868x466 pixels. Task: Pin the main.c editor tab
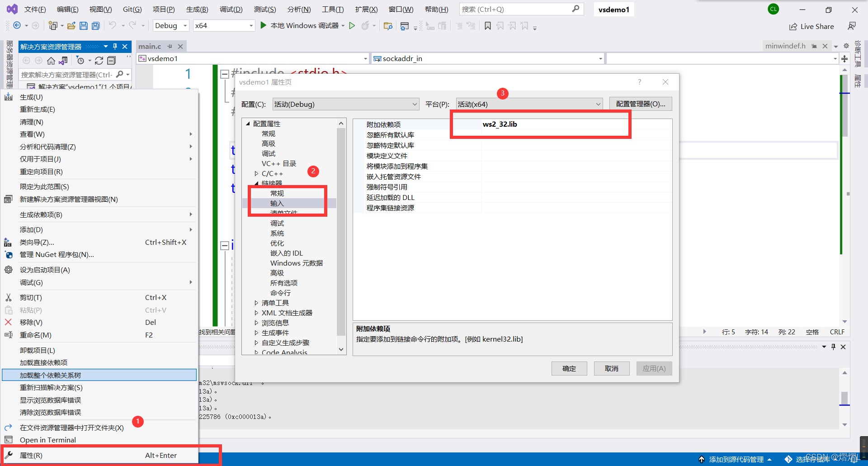coord(170,46)
